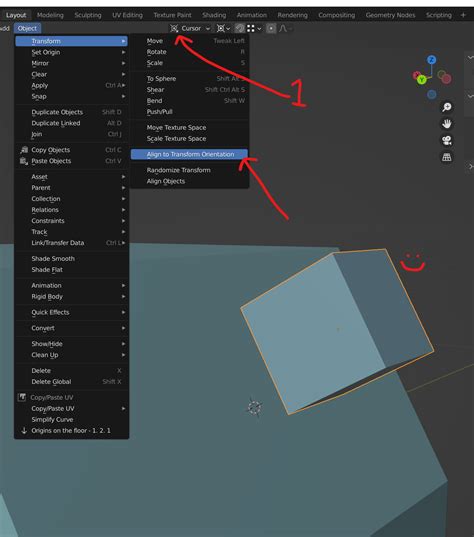Choose Randomize Transform
This screenshot has width=474, height=537.
pyautogui.click(x=189, y=170)
